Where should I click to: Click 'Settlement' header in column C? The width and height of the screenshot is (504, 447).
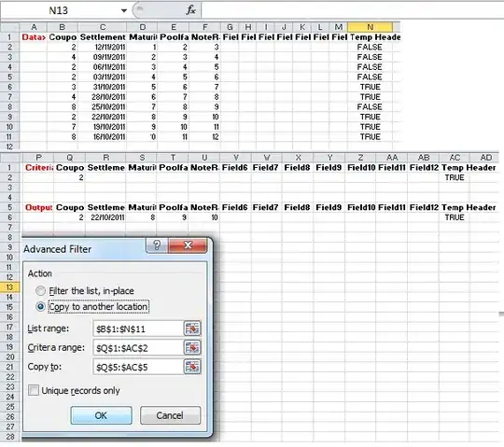coord(103,37)
